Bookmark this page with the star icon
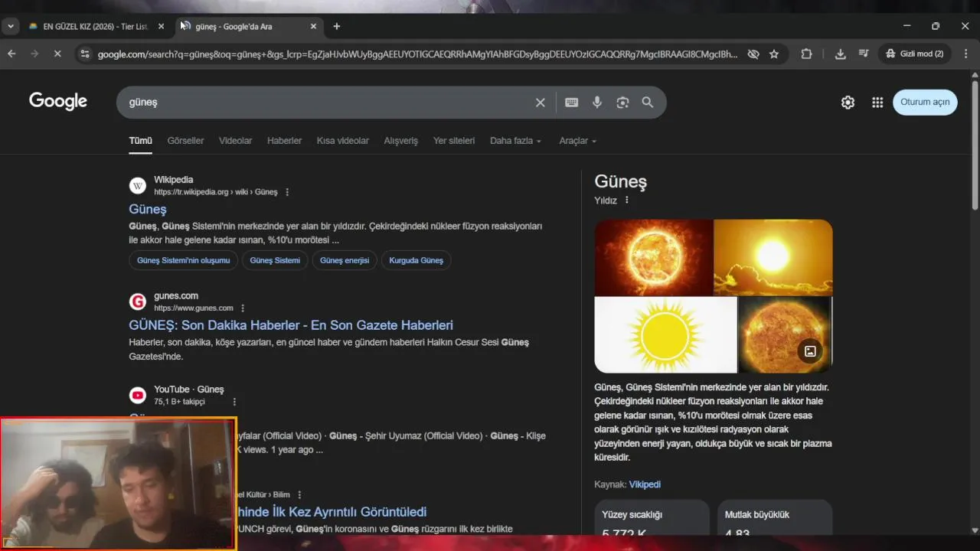 pos(774,54)
